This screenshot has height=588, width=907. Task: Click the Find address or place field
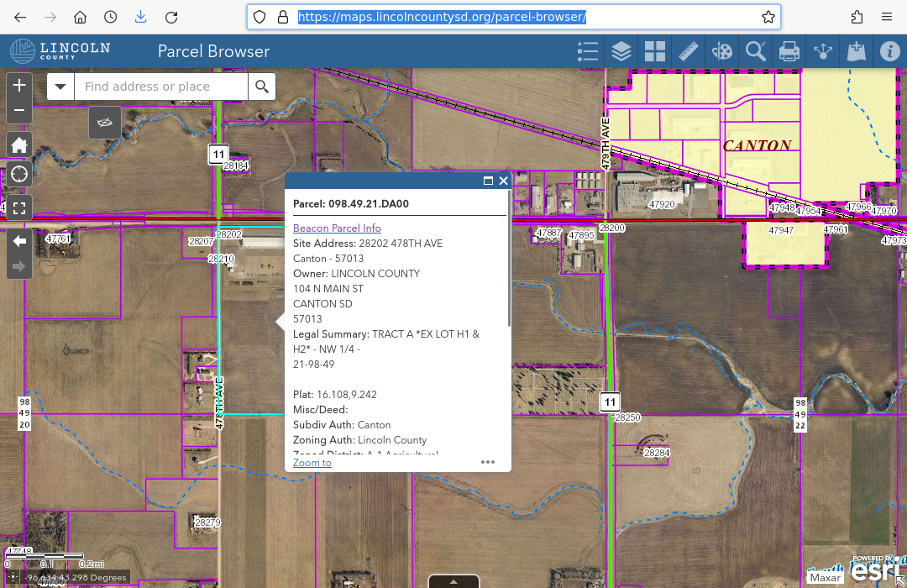pos(161,87)
